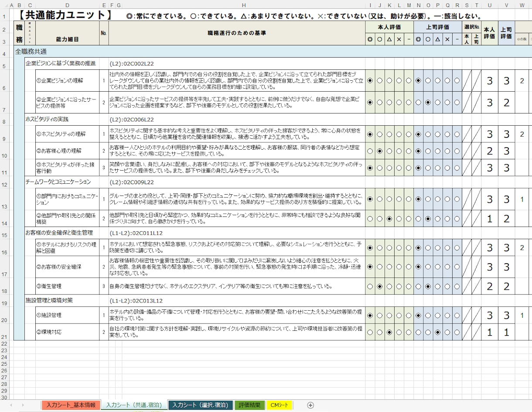
Task: Set supervisor − for ①部門内におけるコミュニケーション
Action: [457, 199]
